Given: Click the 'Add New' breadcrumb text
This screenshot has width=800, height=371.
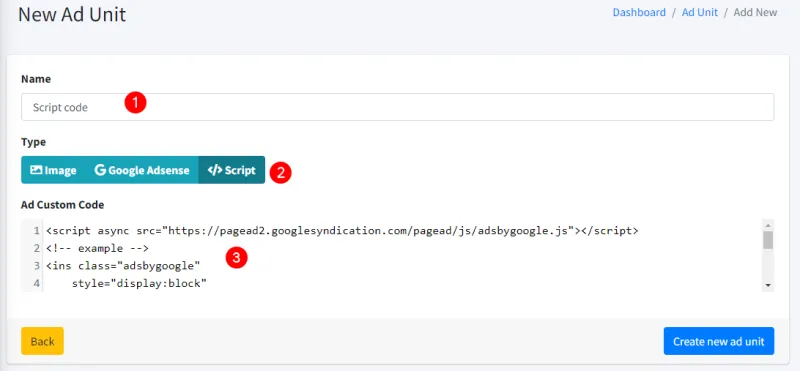Looking at the screenshot, I should tap(755, 12).
